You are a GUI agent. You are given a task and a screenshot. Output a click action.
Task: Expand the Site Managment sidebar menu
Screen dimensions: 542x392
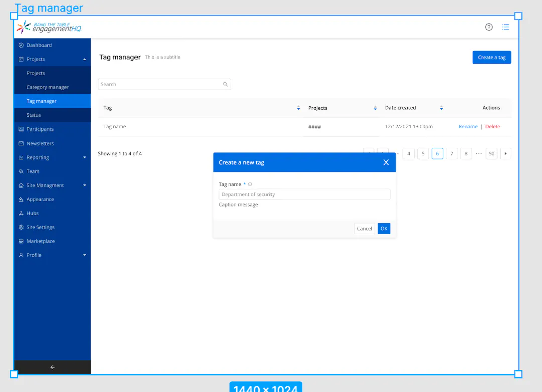(x=84, y=186)
